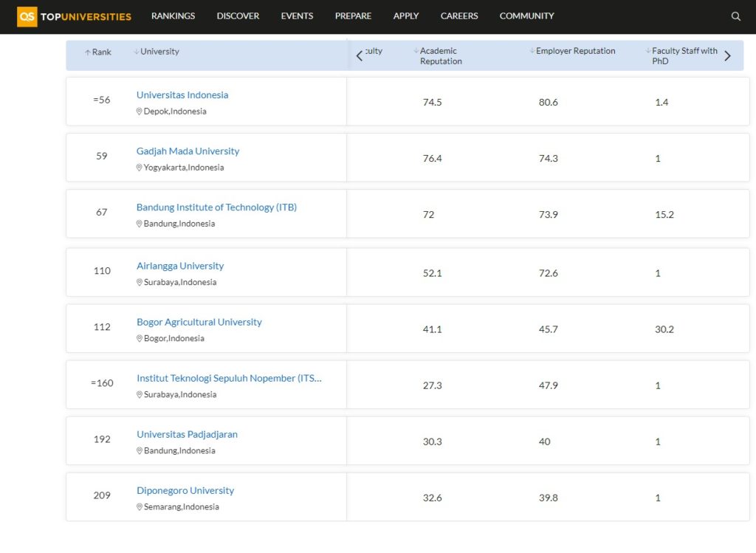Open Bogor Agricultural University link
The width and height of the screenshot is (756, 553).
199,323
